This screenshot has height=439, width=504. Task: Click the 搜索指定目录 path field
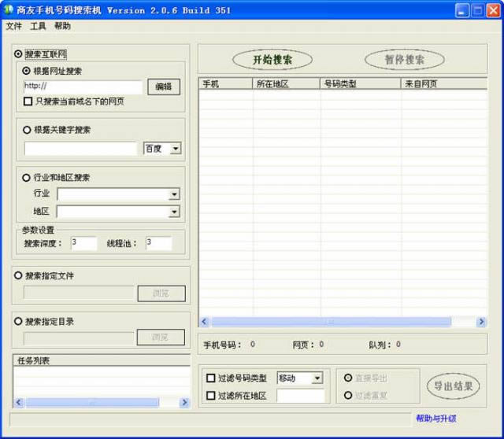79,338
